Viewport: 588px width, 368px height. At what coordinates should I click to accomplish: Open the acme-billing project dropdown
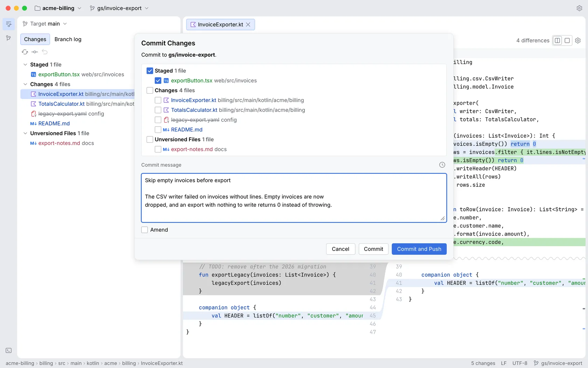(58, 8)
